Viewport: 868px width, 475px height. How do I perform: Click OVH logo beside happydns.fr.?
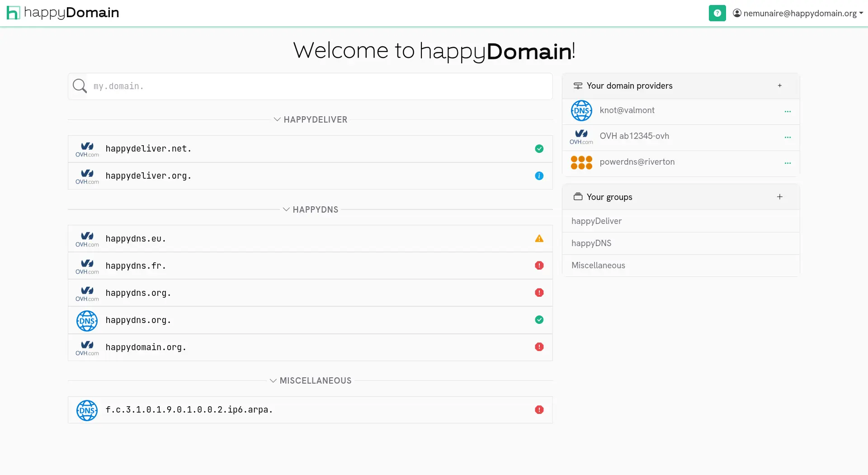point(87,266)
